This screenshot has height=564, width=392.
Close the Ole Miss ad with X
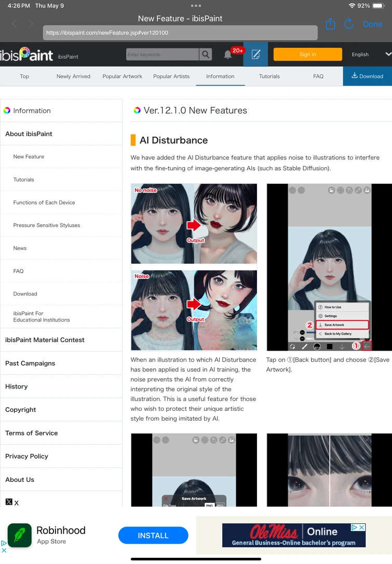[362, 527]
